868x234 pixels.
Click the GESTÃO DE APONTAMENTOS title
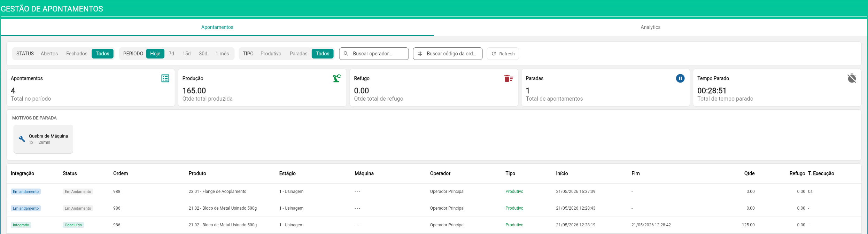coord(52,9)
